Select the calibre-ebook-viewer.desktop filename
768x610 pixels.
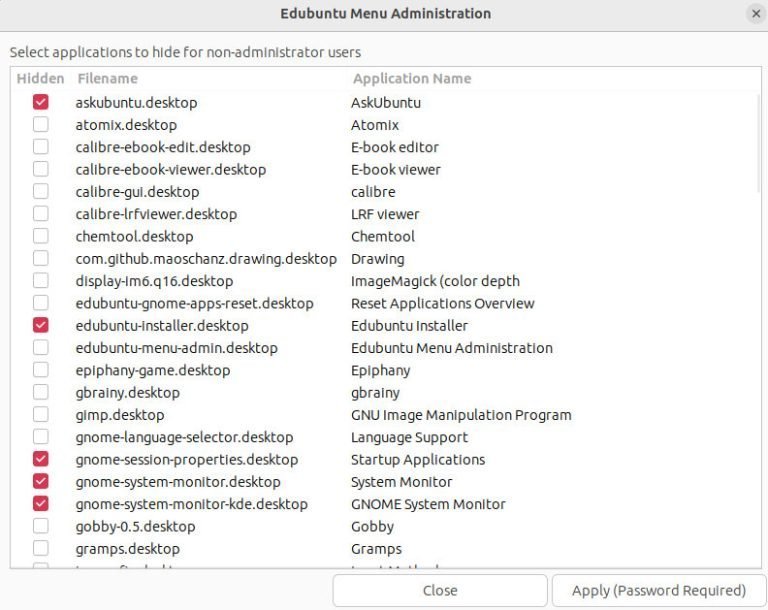(x=170, y=170)
